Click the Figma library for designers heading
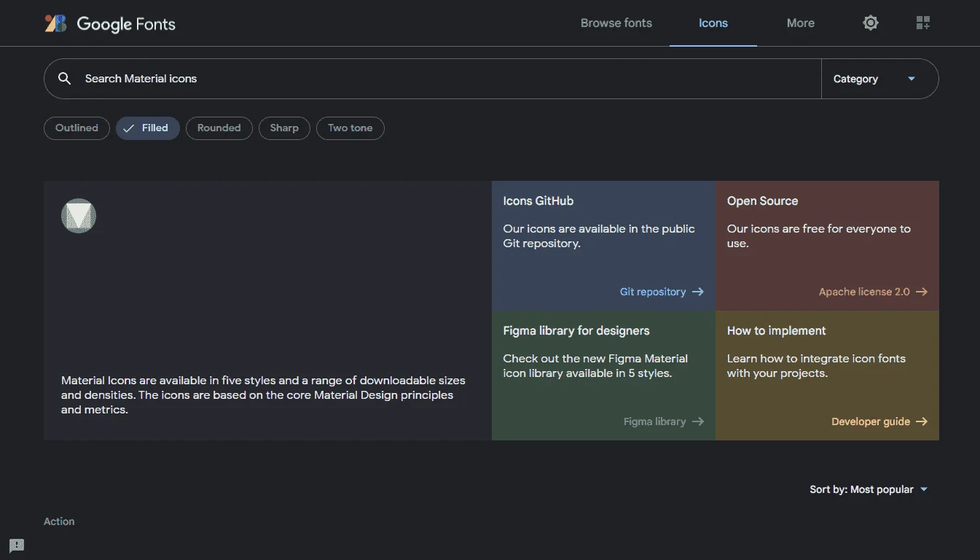The width and height of the screenshot is (980, 560). (576, 331)
